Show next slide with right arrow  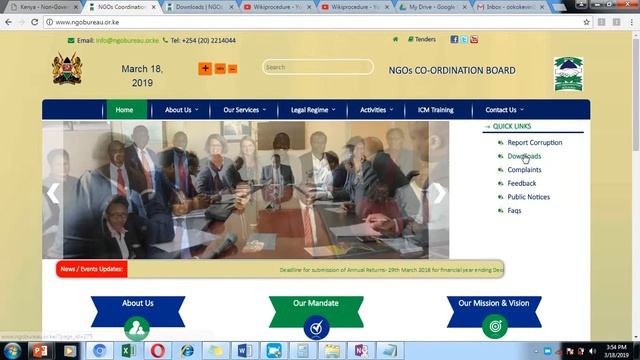tap(439, 193)
